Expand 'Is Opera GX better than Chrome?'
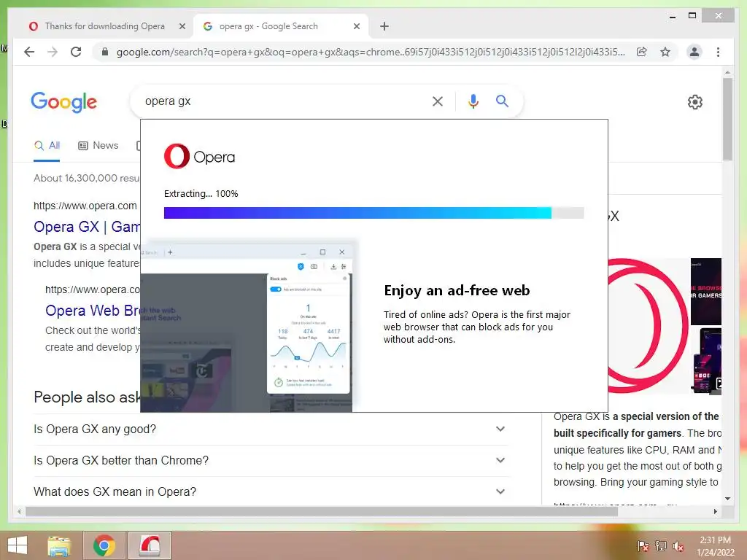 click(x=270, y=461)
